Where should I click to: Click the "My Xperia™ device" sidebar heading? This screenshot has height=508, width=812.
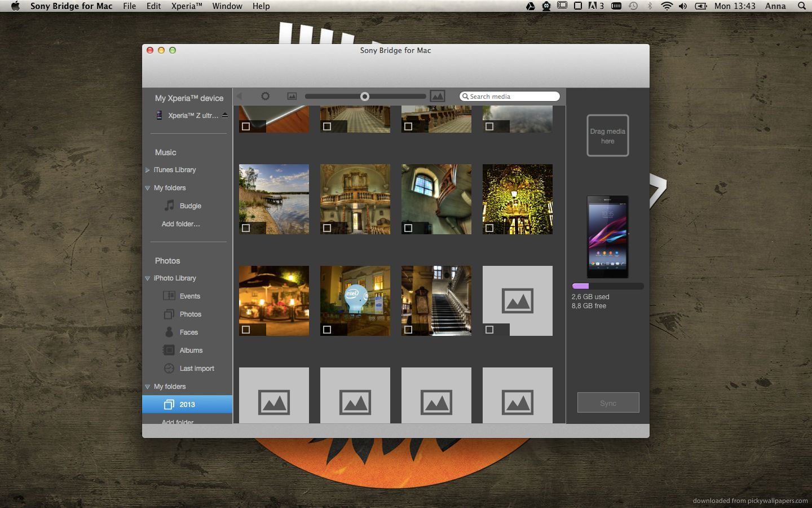pos(189,98)
